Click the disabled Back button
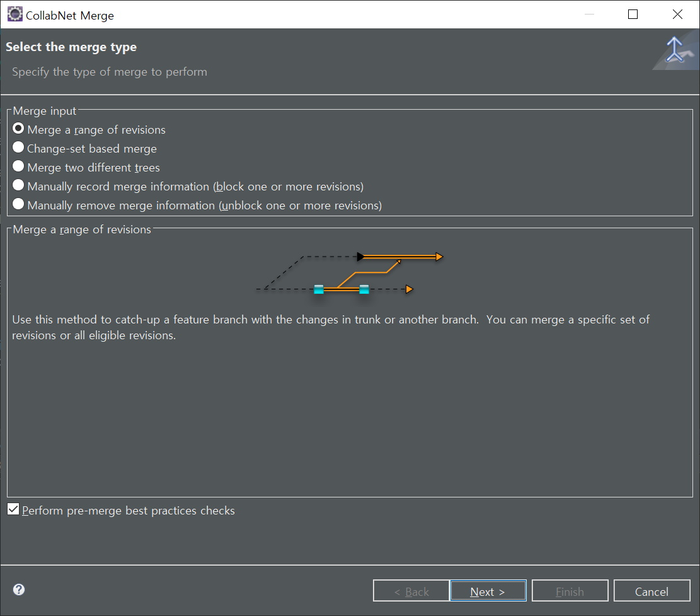Image resolution: width=700 pixels, height=616 pixels. (411, 591)
